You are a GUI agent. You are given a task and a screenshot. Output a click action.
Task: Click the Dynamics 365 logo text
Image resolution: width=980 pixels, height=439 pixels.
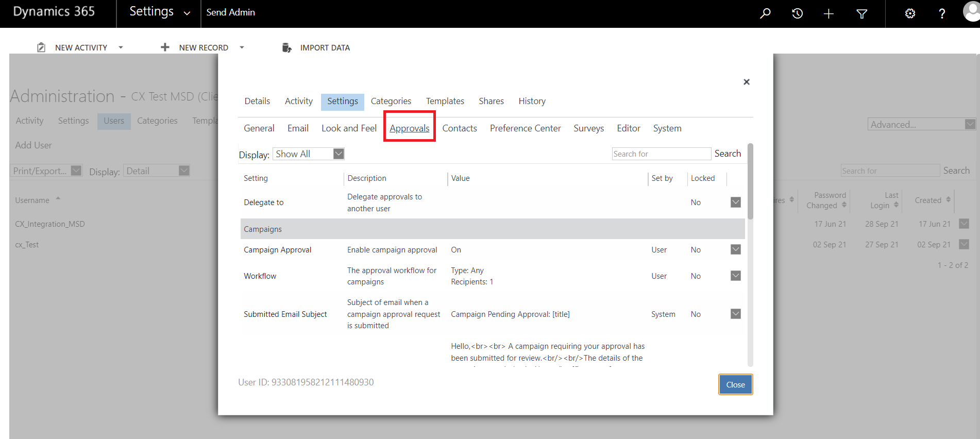coord(54,12)
